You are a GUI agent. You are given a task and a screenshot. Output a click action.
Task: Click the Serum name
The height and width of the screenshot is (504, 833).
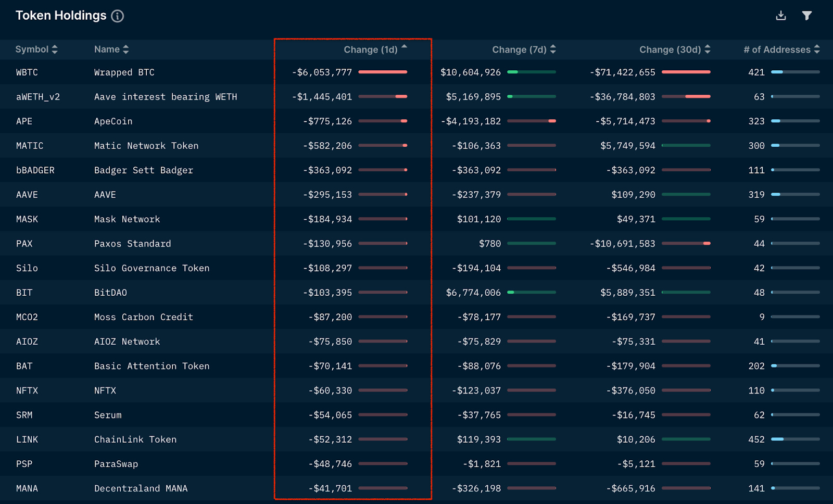point(108,415)
